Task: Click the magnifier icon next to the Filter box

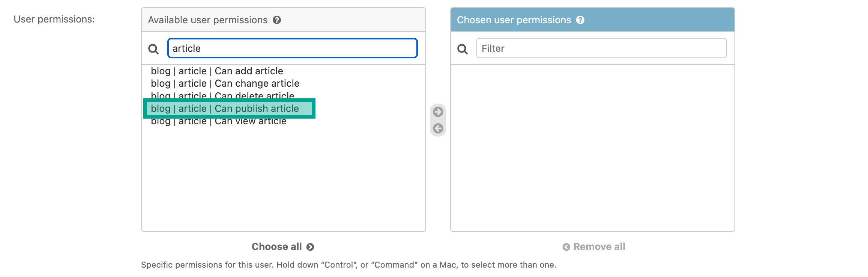Action: click(463, 48)
